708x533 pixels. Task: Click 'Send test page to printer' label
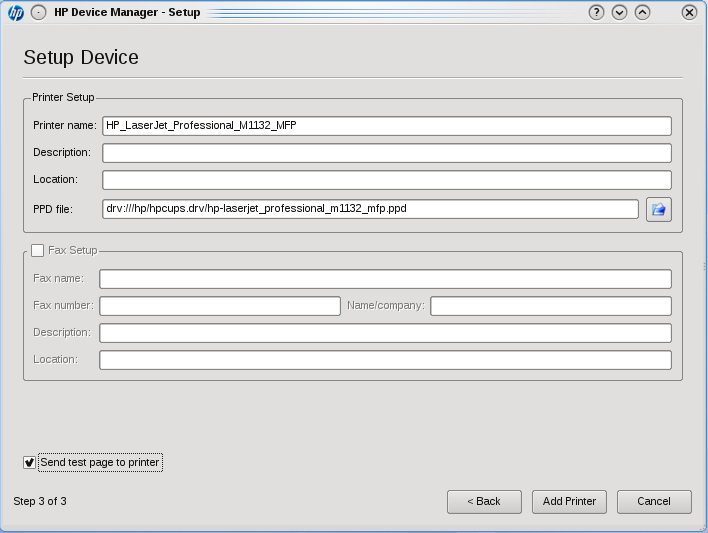tap(100, 463)
